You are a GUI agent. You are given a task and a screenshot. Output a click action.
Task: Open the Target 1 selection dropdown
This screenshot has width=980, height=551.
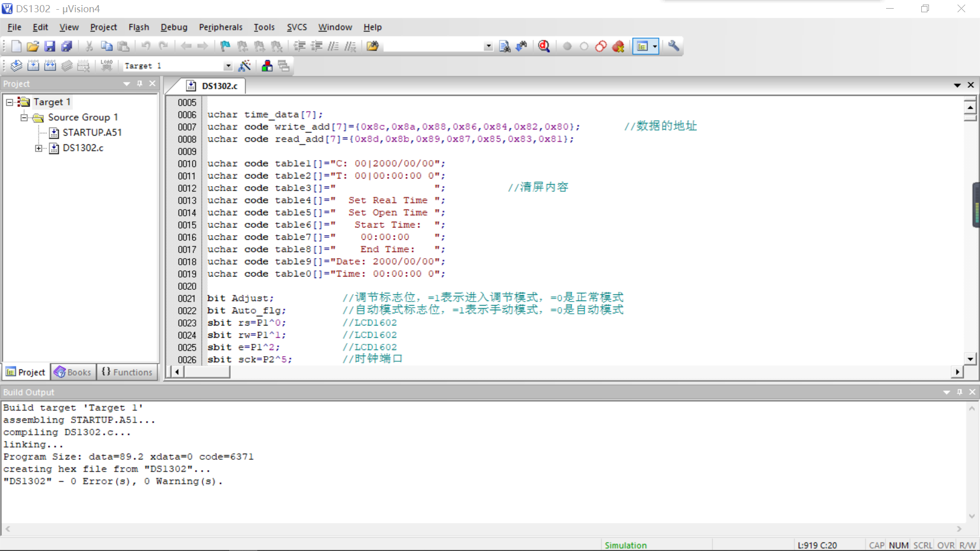228,66
